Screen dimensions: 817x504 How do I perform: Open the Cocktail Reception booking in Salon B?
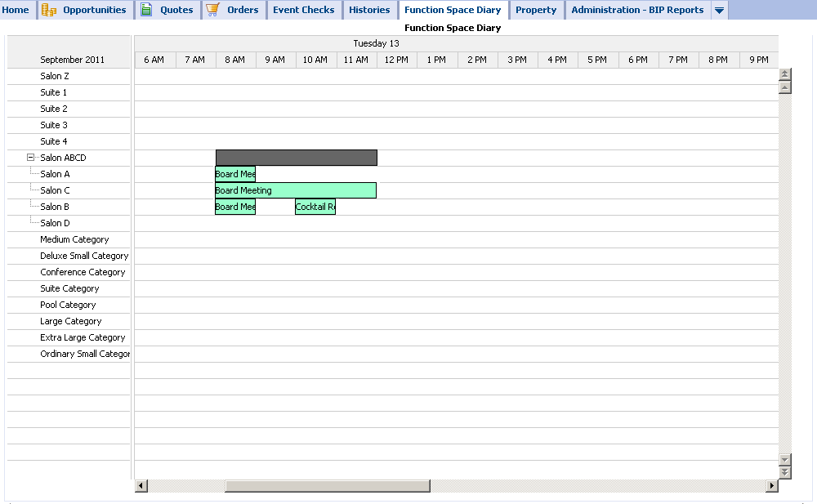point(315,206)
